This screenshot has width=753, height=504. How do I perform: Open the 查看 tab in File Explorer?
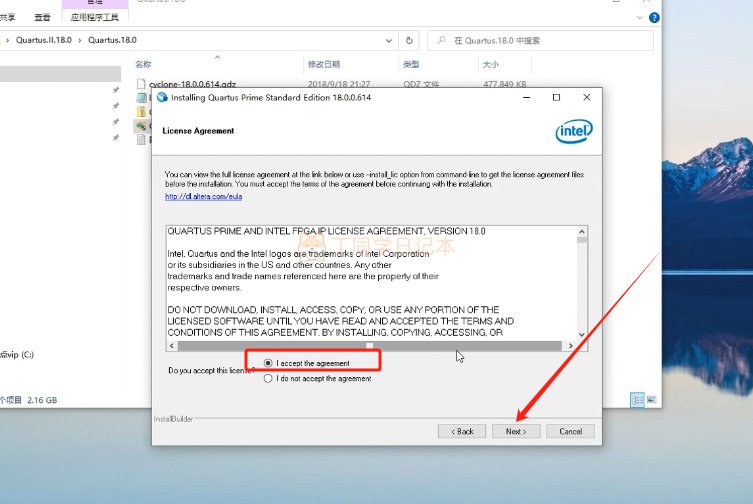point(42,18)
